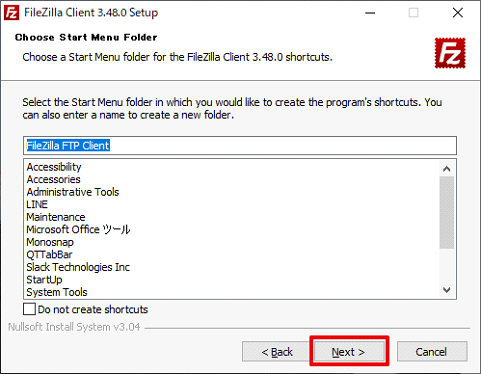Viewport: 481px width, 374px height.
Task: Tick the Do not create shortcuts checkbox
Action: tap(29, 309)
